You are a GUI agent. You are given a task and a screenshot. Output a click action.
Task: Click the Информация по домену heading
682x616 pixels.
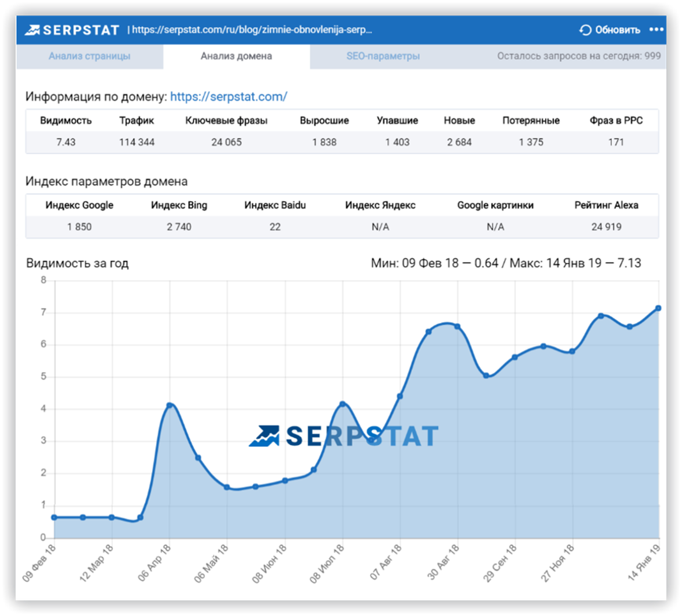(96, 96)
